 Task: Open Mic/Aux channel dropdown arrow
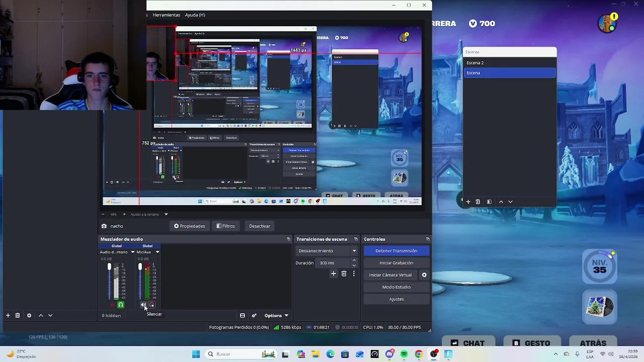(157, 252)
